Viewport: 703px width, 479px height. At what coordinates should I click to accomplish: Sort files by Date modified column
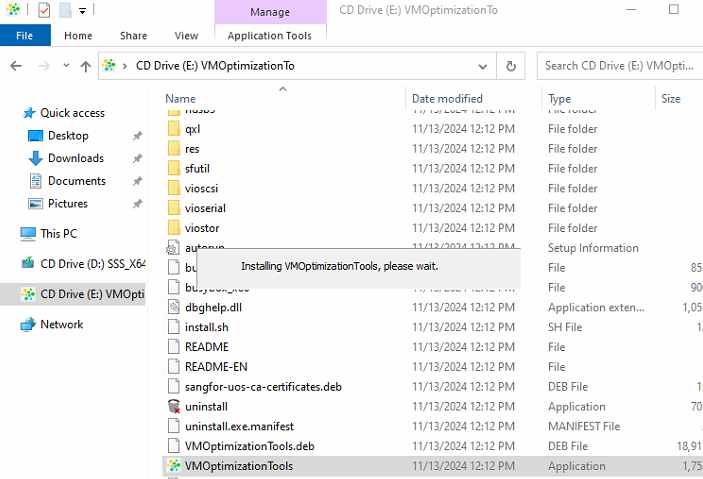pos(445,98)
